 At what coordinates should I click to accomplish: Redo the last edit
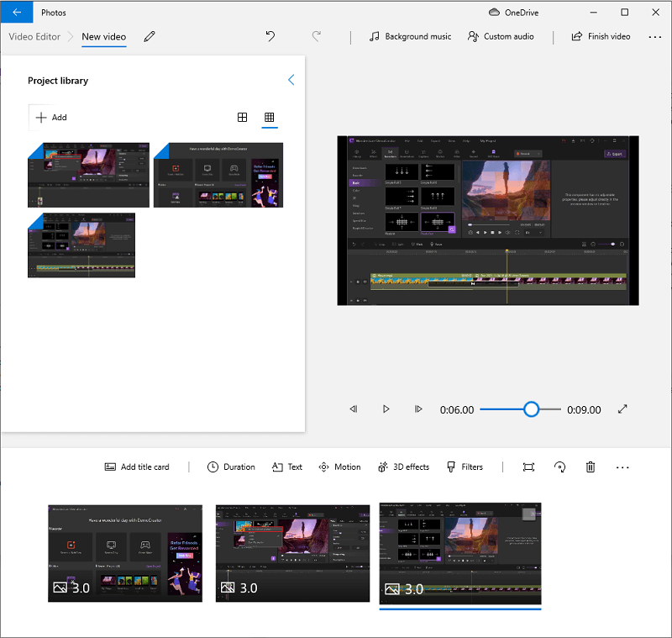coord(317,37)
